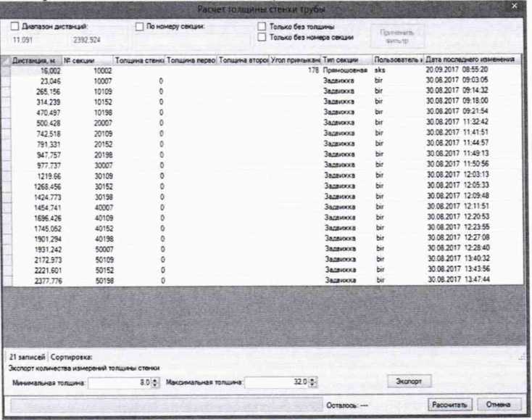Close the wall thickness dialog window
Image resolution: width=532 pixels, height=420 pixels.
514,7
